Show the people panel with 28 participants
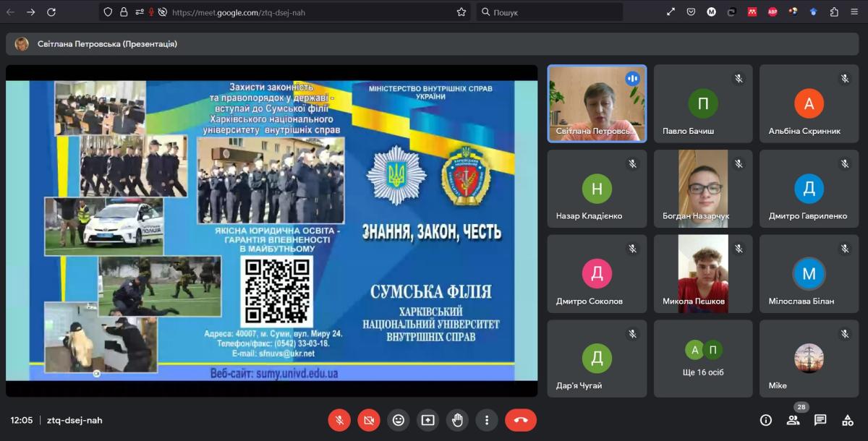Image resolution: width=868 pixels, height=441 pixels. click(x=793, y=420)
